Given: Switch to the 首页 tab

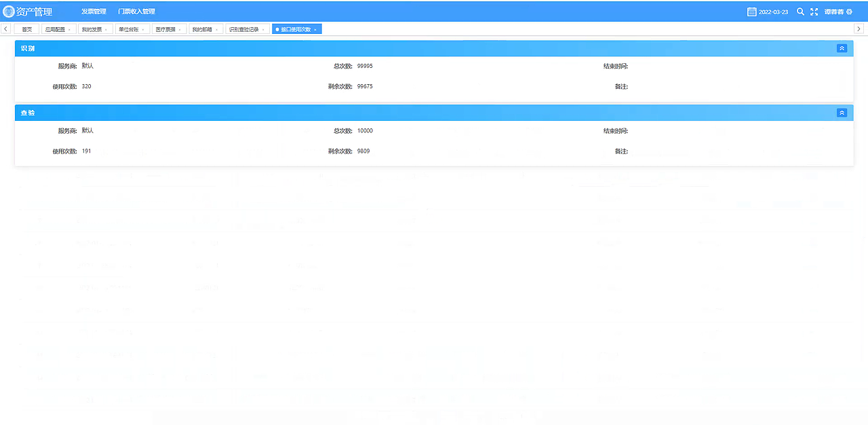Looking at the screenshot, I should point(27,29).
